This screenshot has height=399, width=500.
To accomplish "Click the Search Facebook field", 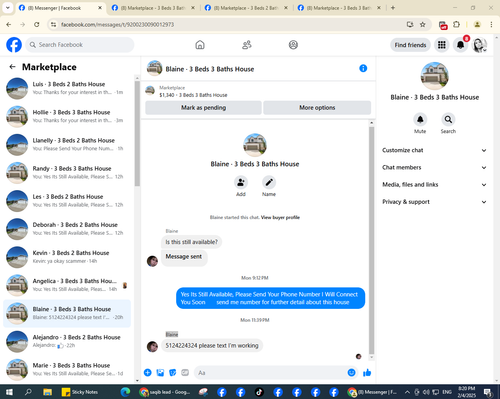I will point(80,45).
